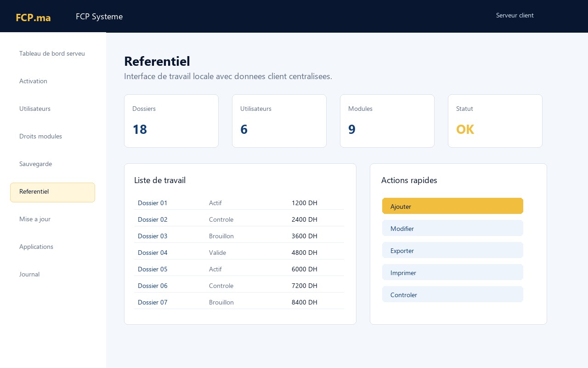The width and height of the screenshot is (588, 368).
Task: Click the Interface de travail locale subtitle
Action: click(228, 76)
